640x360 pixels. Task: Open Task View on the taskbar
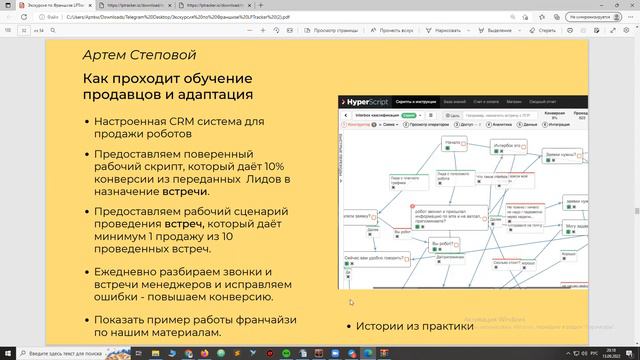[139, 353]
